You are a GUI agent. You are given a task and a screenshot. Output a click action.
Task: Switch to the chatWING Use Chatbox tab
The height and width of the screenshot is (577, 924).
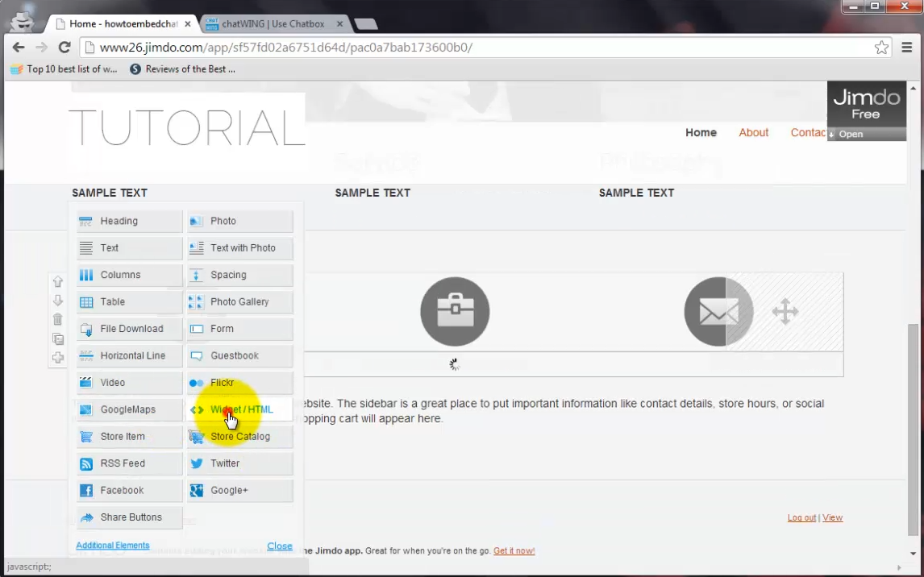273,24
